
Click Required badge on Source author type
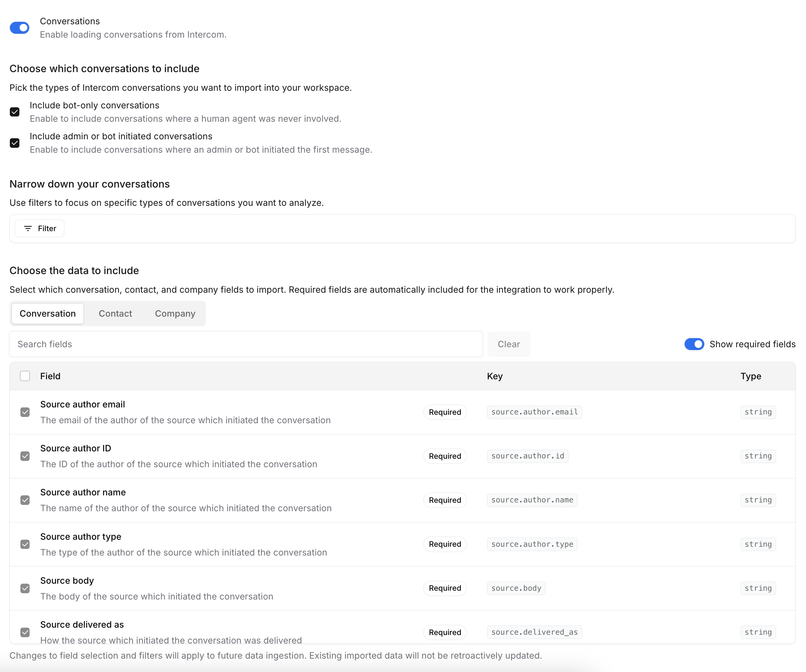click(445, 544)
